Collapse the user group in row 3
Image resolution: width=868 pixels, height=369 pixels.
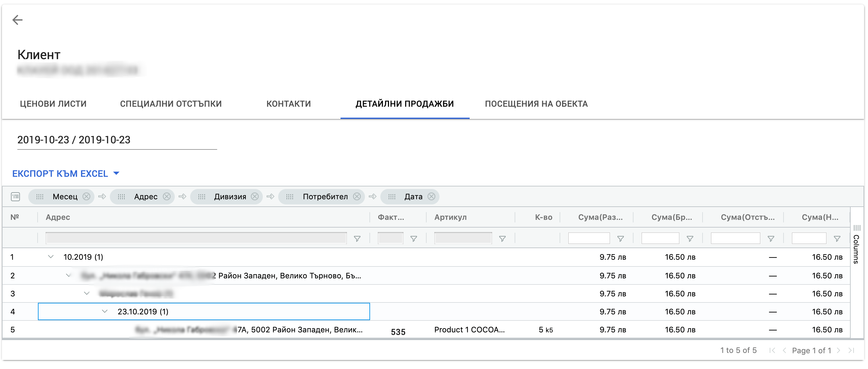tap(87, 293)
